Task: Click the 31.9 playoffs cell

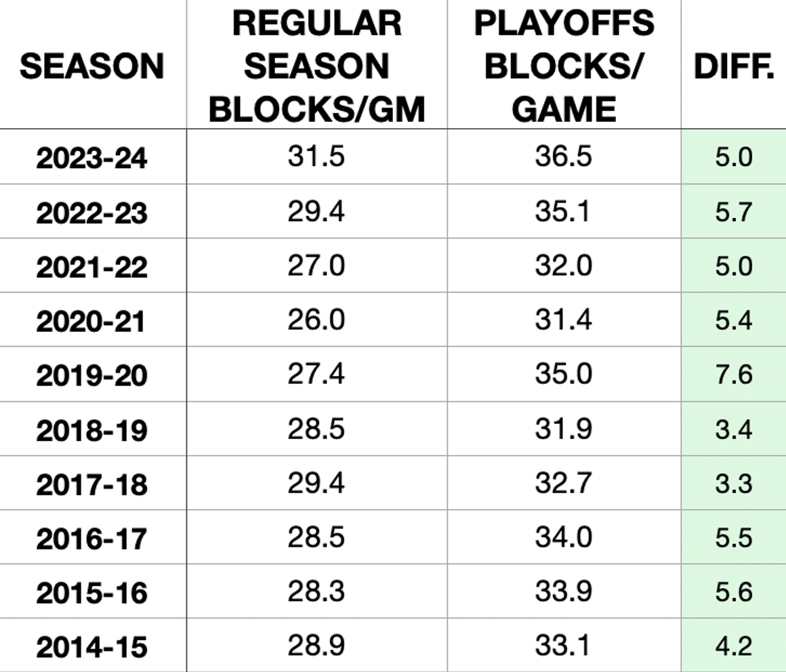Action: click(564, 428)
